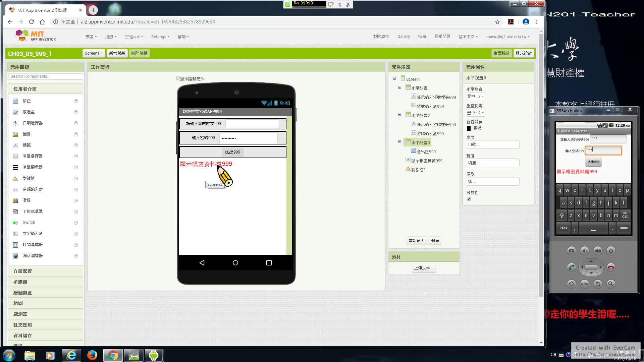Click the black 背景顏色 swatch
This screenshot has width=644, height=362.
point(469,128)
